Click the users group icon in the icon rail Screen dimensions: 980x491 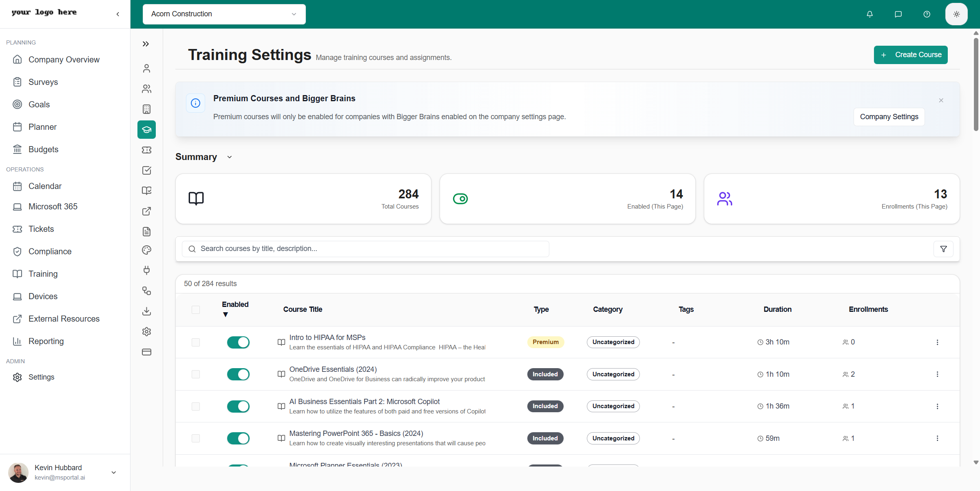pos(146,89)
